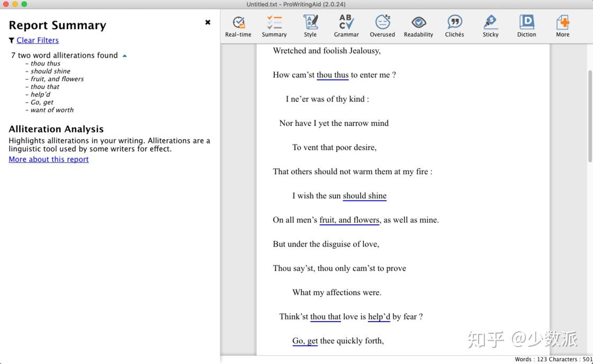The width and height of the screenshot is (593, 364).
Task: Click the line 'Nor have I yet the narrow mind'
Action: [334, 123]
